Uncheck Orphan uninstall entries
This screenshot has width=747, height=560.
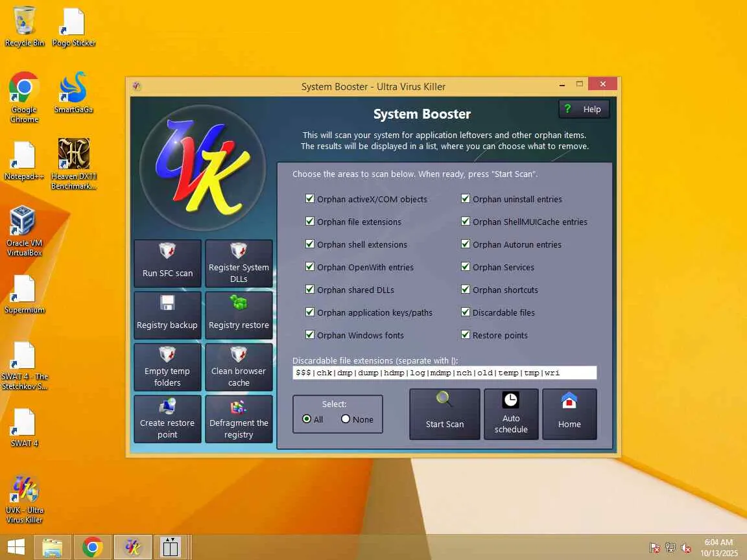coord(466,198)
